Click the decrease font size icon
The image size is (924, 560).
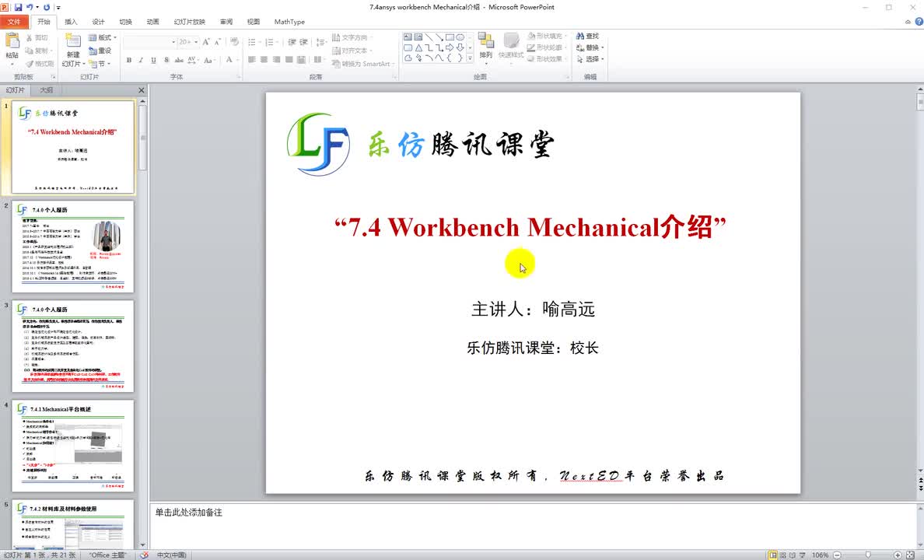click(x=218, y=42)
